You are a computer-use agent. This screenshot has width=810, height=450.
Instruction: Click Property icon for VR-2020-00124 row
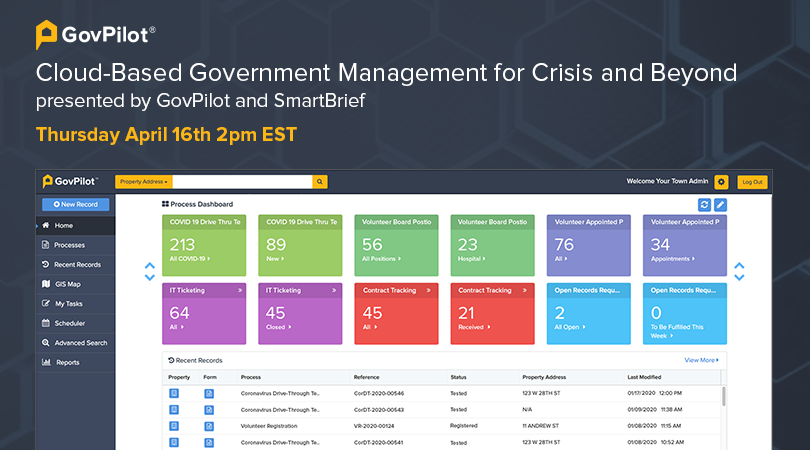(x=174, y=426)
